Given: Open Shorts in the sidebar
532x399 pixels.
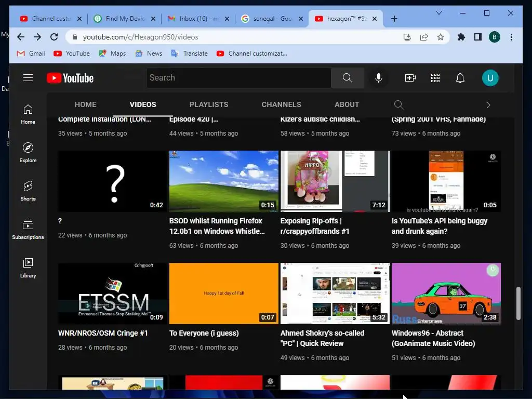Looking at the screenshot, I should pyautogui.click(x=28, y=191).
